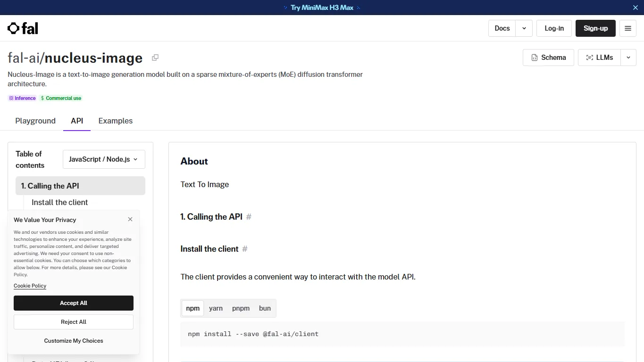The width and height of the screenshot is (644, 362).
Task: Select the API tab
Action: tap(77, 121)
